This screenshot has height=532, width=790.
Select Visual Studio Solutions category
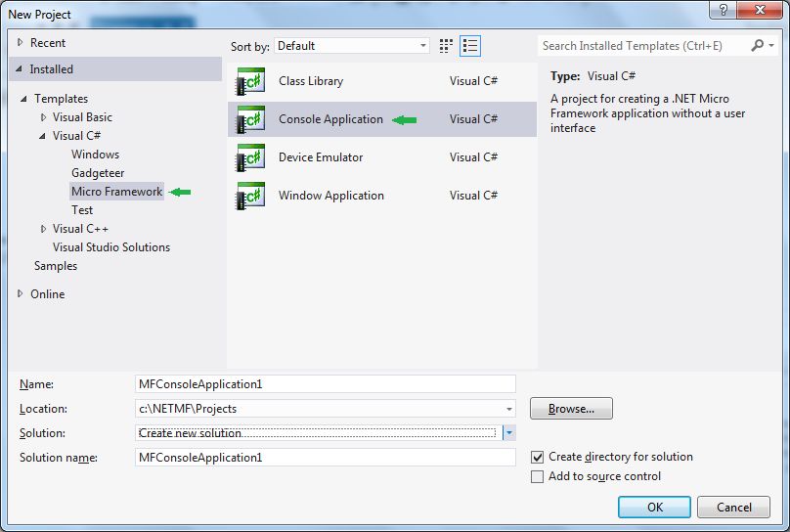pyautogui.click(x=111, y=247)
